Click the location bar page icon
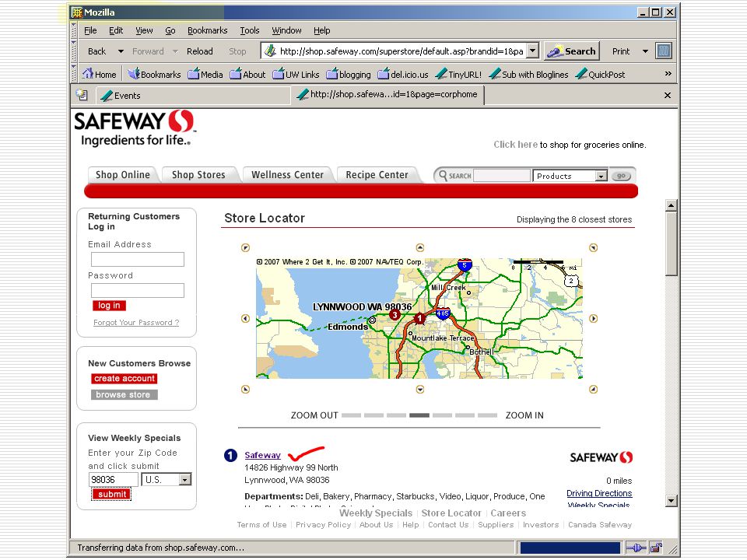 click(270, 51)
